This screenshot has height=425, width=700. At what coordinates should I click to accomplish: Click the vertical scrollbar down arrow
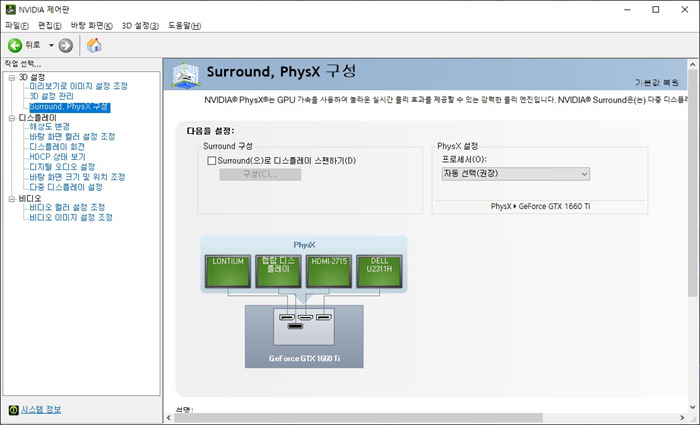click(x=693, y=407)
